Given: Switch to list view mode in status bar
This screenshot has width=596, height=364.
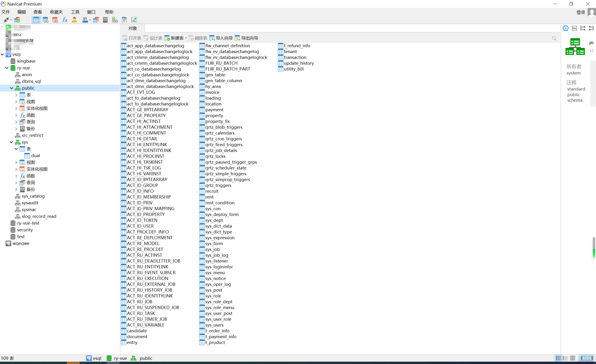Looking at the screenshot, I should pos(565,358).
